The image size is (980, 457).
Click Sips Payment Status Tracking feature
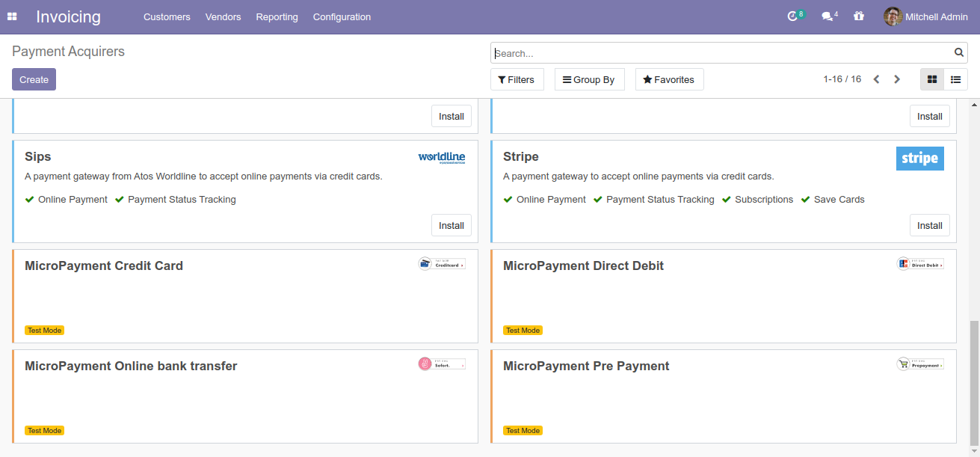[176, 200]
